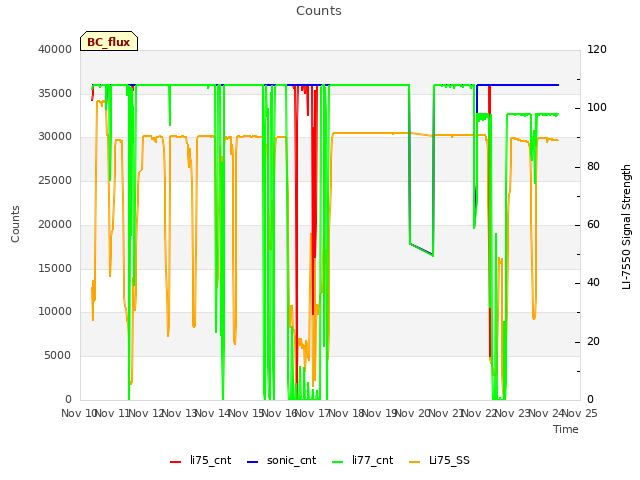Click the green li77_cnt plateau near Nov 24
This screenshot has height=480, width=640.
tap(547, 115)
